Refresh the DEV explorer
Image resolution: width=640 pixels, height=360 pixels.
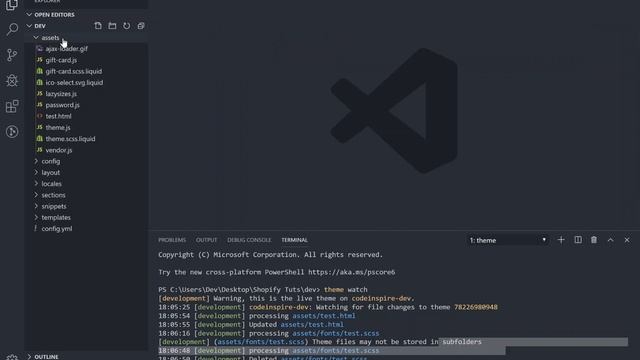[x=127, y=26]
